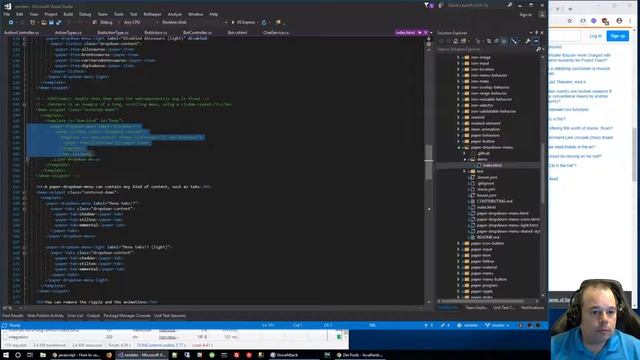
Task: Collapse the paper-dropdown-menu folder
Action: click(458, 147)
